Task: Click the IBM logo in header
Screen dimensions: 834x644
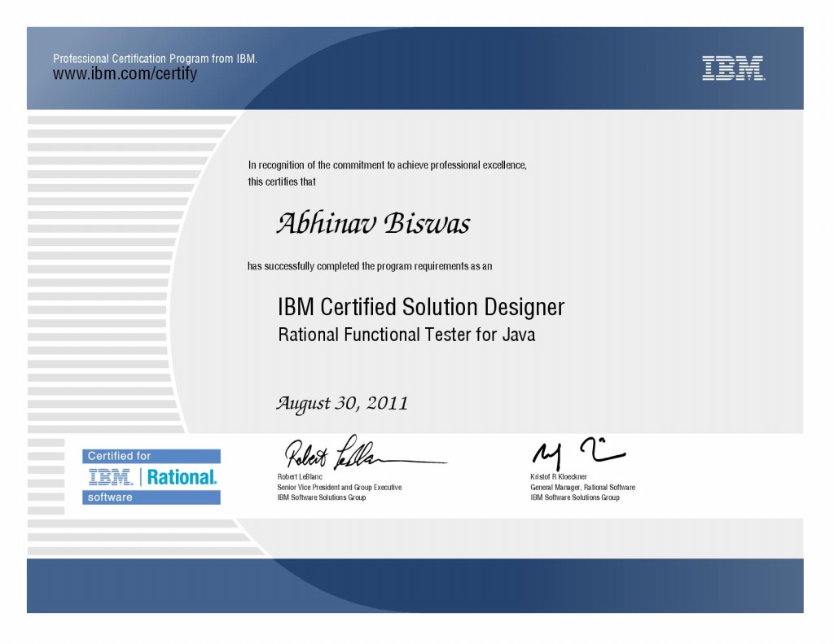Action: click(734, 68)
